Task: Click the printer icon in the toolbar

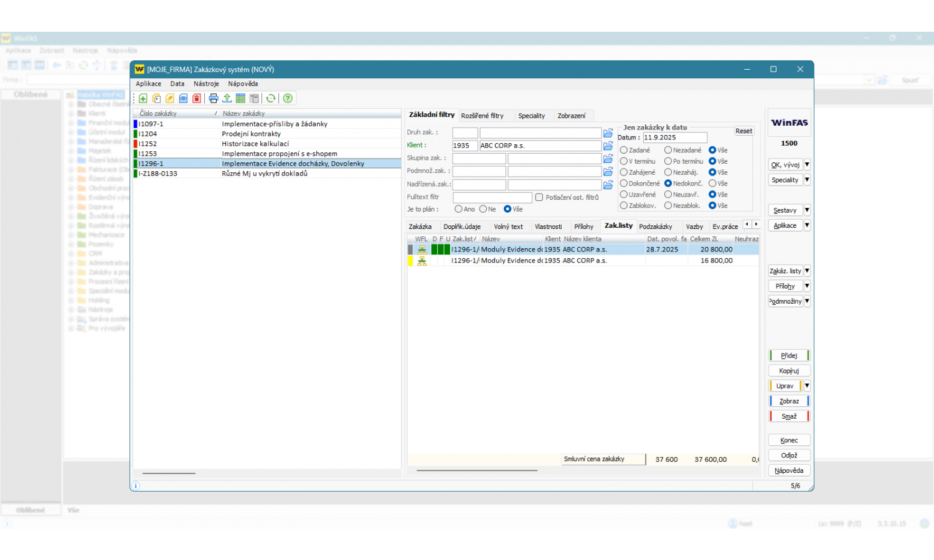Action: [x=214, y=98]
